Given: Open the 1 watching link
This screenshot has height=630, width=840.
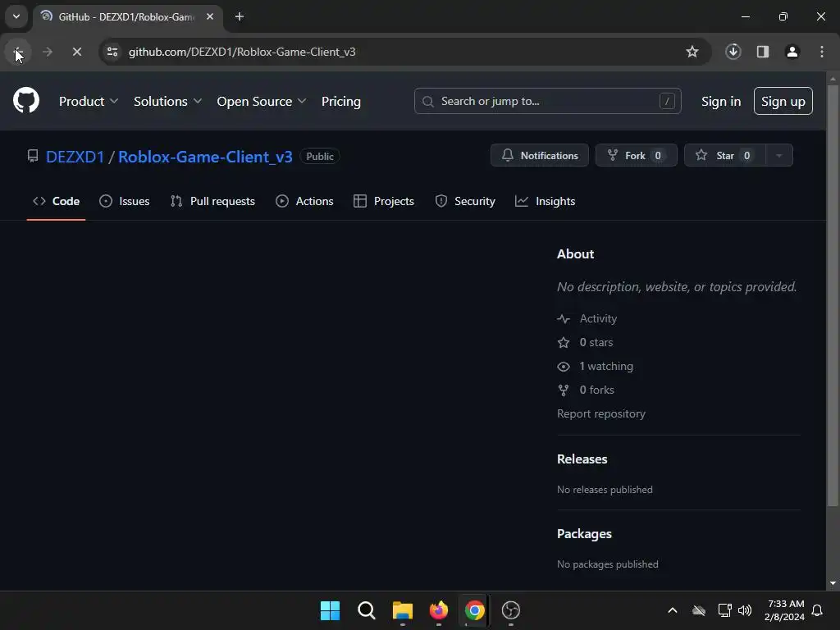Looking at the screenshot, I should pyautogui.click(x=596, y=367).
